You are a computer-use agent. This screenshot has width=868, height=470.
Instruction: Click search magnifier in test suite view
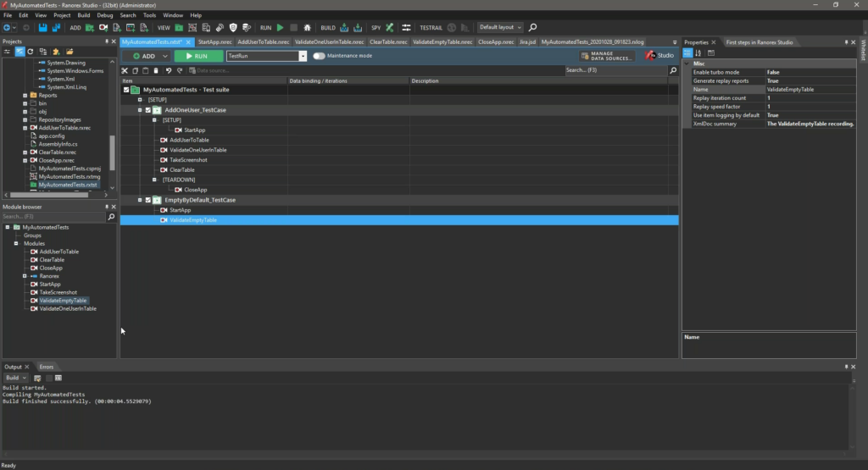click(673, 70)
